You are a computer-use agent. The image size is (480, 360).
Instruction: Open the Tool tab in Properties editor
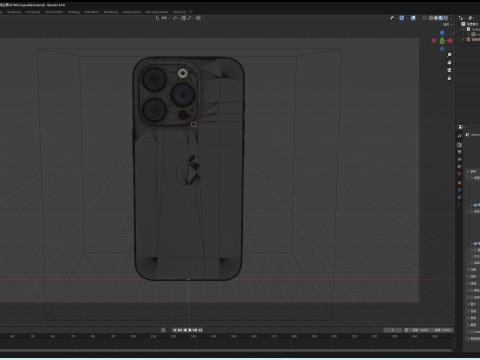(x=459, y=136)
